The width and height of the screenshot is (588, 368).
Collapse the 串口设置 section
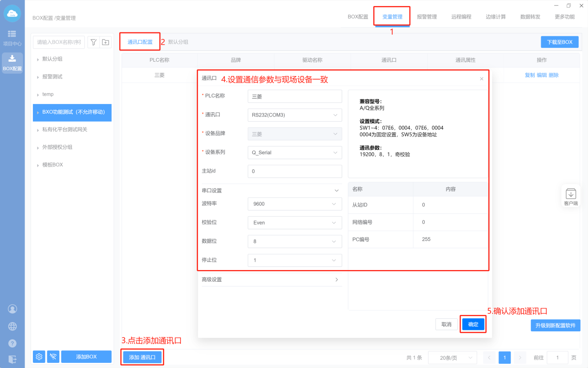point(337,191)
